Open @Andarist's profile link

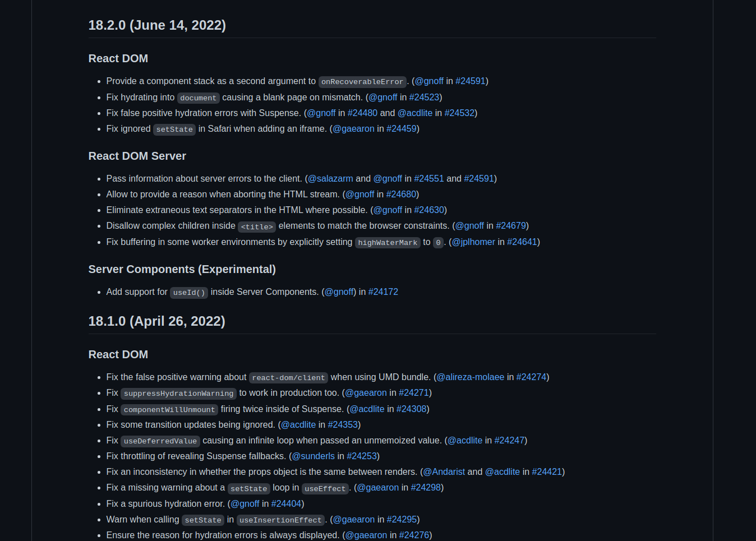pyautogui.click(x=444, y=471)
